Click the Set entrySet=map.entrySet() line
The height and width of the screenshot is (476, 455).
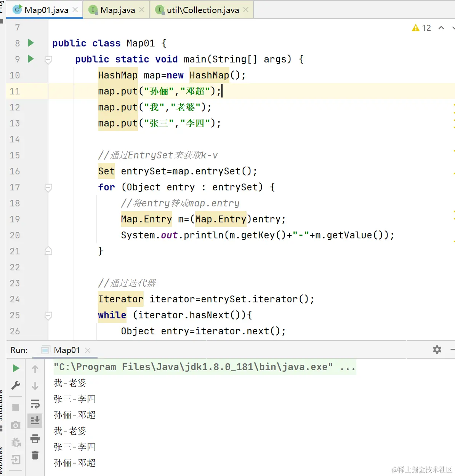click(178, 171)
